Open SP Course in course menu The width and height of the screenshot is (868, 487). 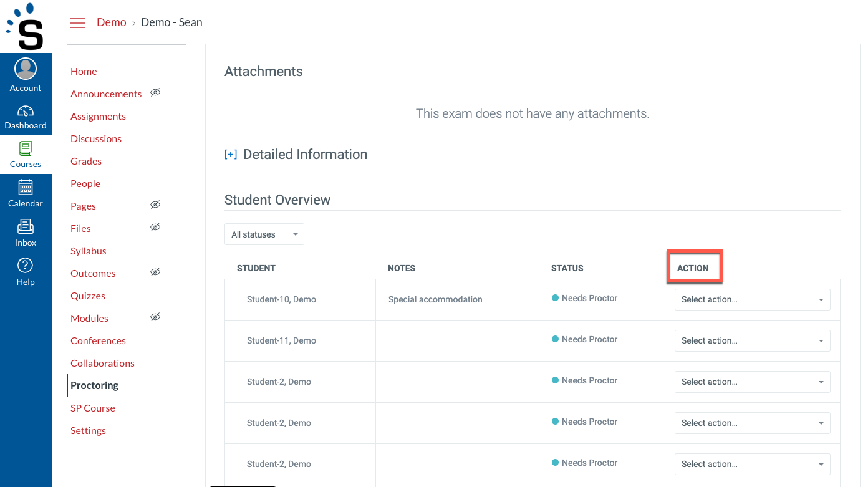click(x=93, y=408)
